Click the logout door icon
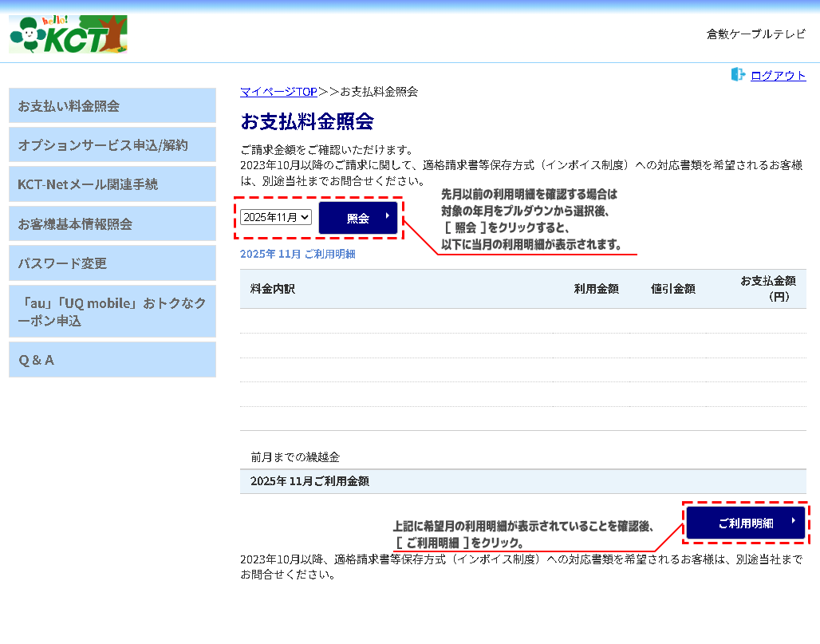Image resolution: width=820 pixels, height=644 pixels. click(738, 75)
